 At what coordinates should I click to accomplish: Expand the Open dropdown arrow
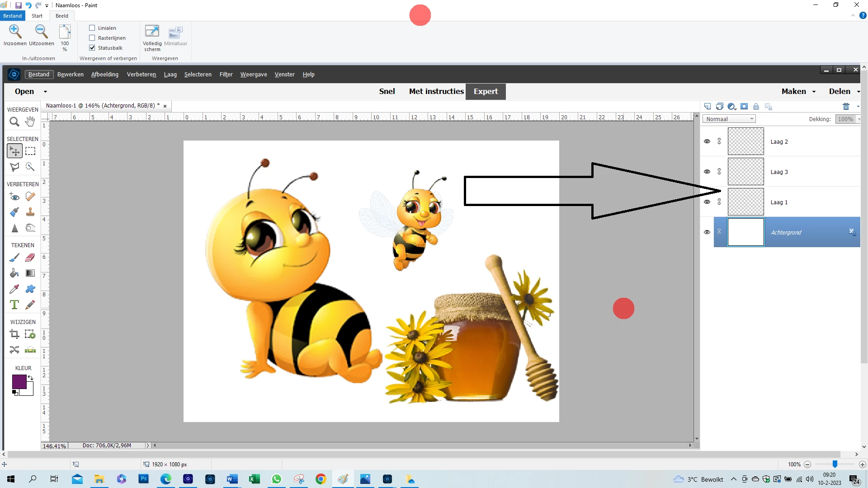[x=45, y=92]
